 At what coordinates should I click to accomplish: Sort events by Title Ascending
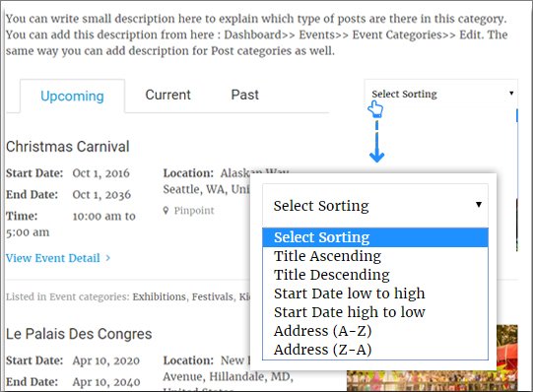375,256
